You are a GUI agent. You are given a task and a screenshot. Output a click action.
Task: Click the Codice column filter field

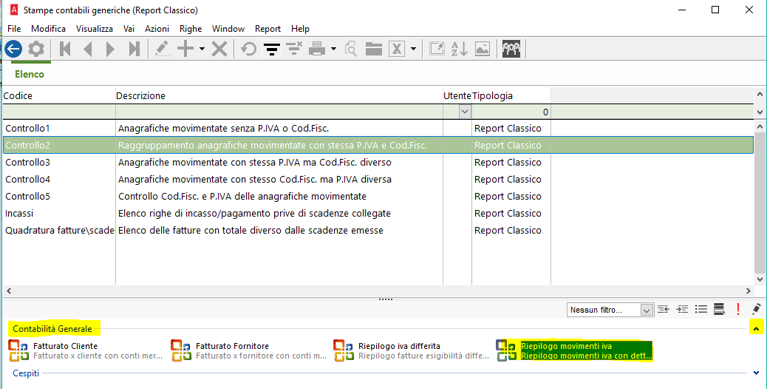59,112
